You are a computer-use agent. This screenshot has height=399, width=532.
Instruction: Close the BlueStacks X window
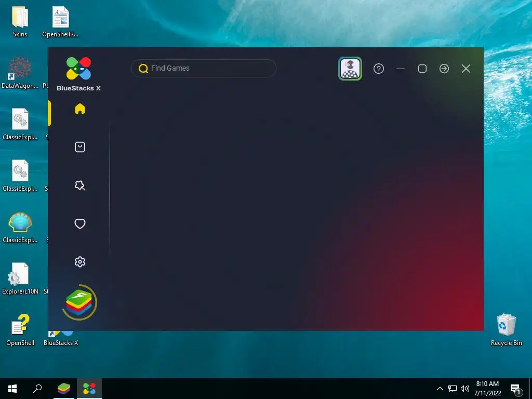466,69
